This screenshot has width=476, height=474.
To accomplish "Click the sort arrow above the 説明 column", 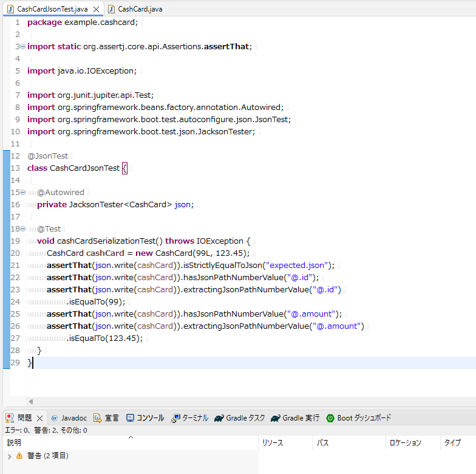I will tap(131, 438).
